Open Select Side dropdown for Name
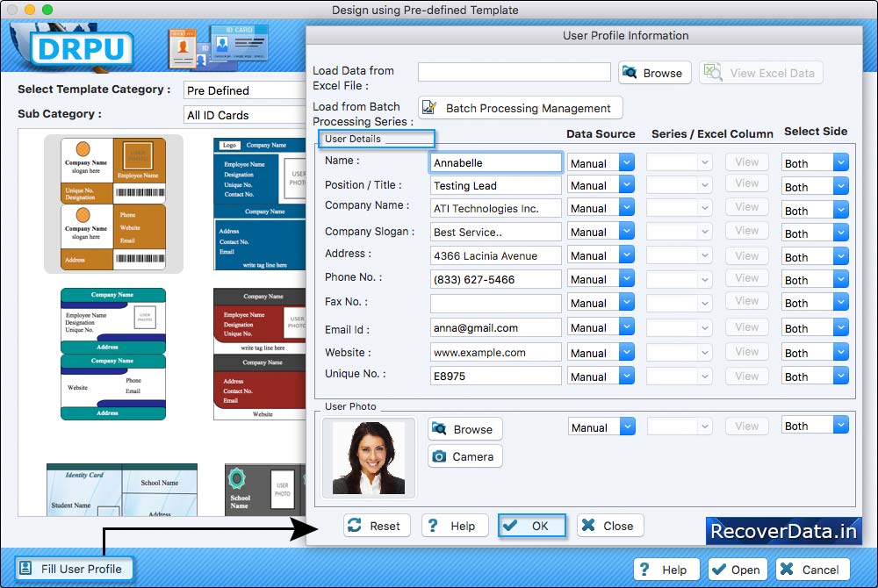Viewport: 878px width, 588px height. coord(815,163)
